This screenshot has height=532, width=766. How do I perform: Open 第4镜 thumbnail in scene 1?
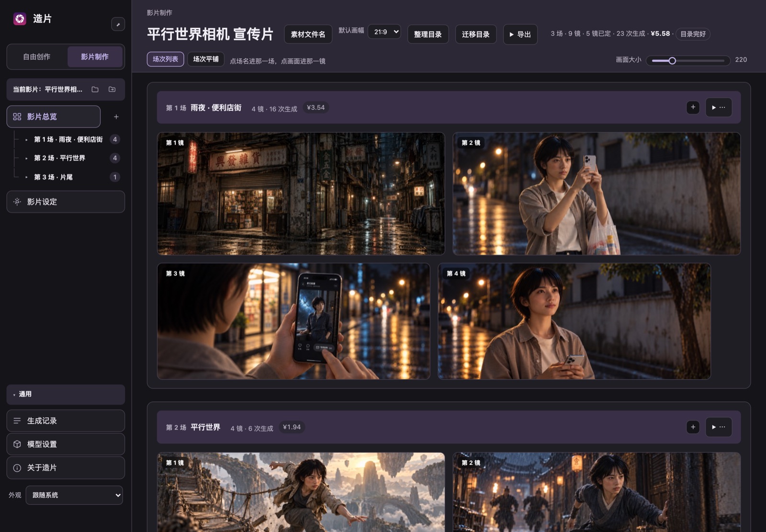coord(574,321)
